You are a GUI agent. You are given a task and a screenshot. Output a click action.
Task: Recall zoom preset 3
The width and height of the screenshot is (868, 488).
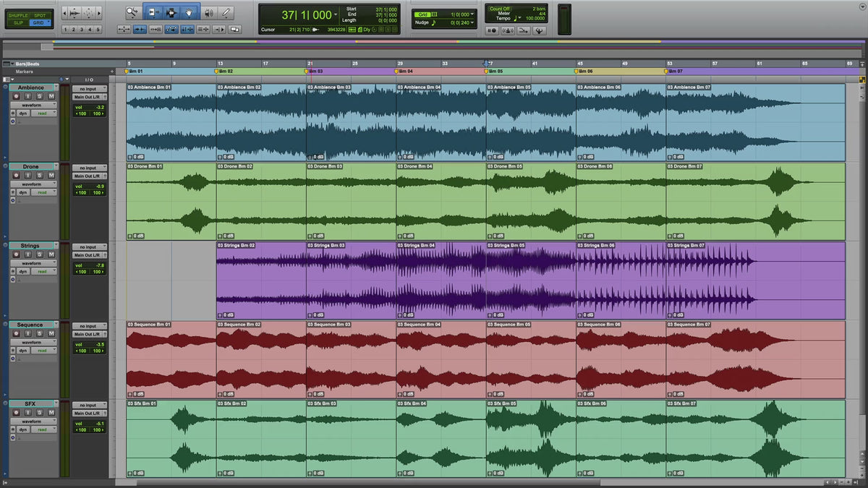click(x=82, y=30)
